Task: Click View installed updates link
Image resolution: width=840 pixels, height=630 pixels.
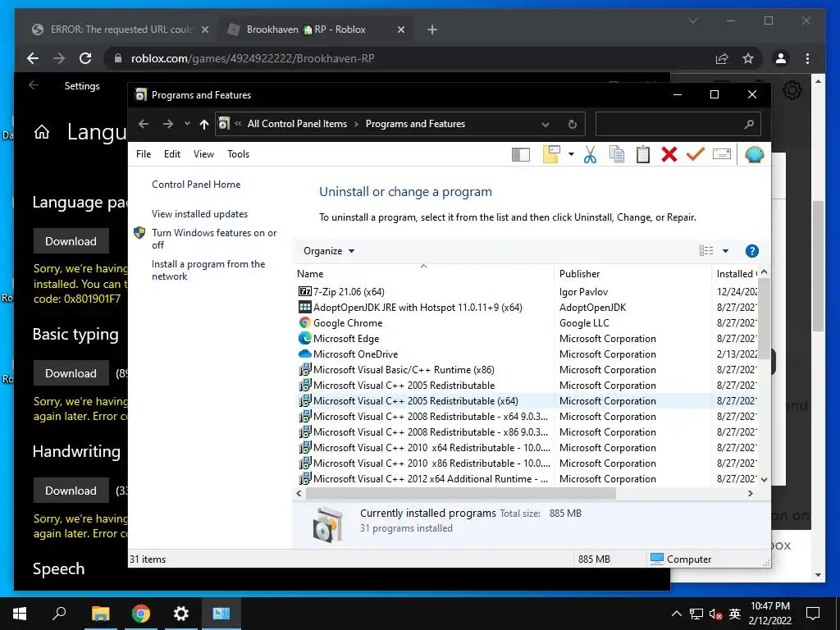Action: click(199, 214)
